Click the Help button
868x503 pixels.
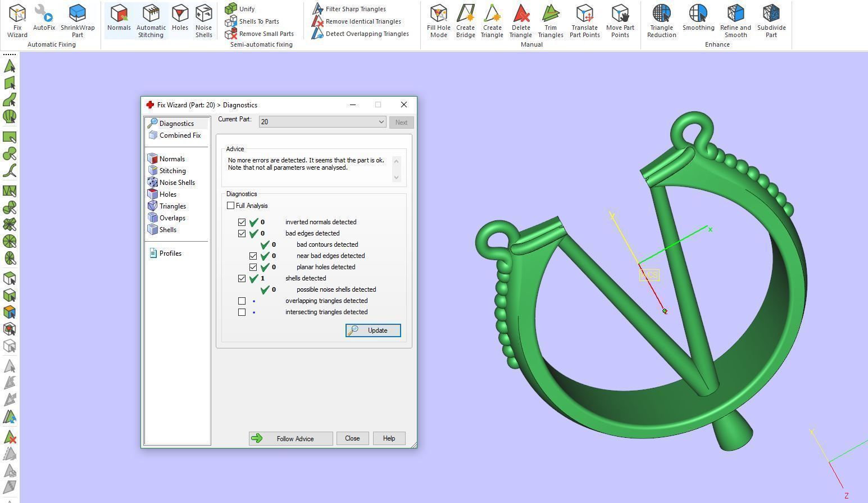coord(389,438)
